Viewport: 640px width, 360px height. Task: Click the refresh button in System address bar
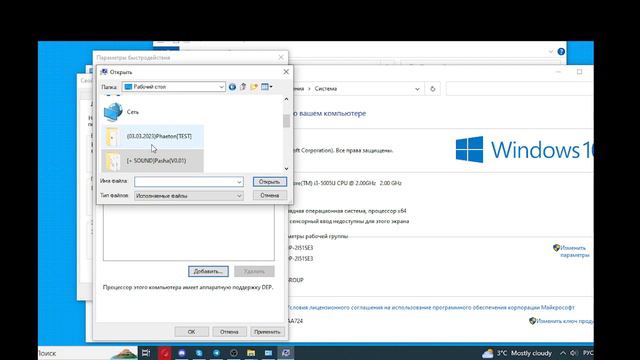[x=433, y=89]
